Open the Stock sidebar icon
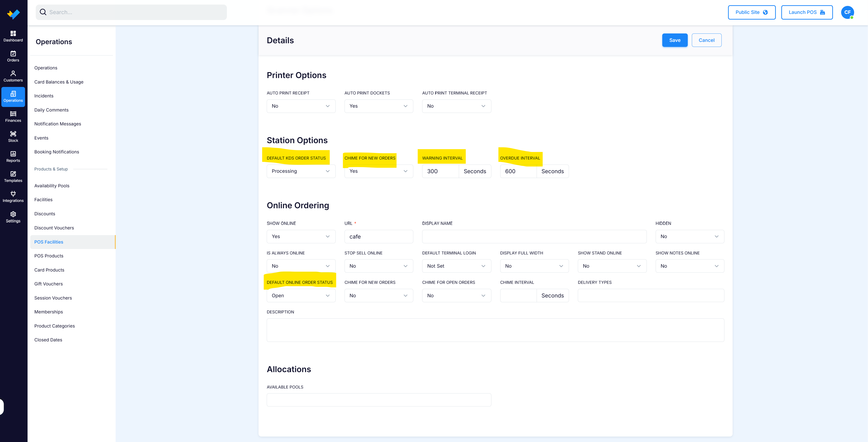 pos(13,137)
